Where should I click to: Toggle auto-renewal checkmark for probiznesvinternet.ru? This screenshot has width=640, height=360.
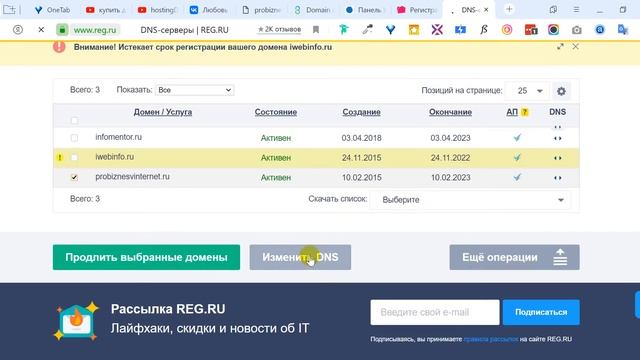[517, 177]
